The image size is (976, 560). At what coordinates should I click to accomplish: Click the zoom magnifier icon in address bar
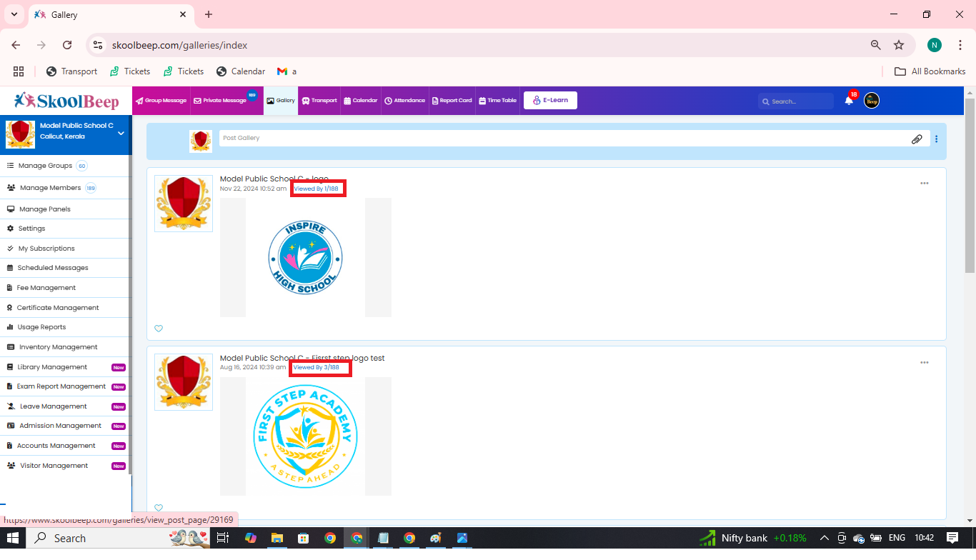pyautogui.click(x=875, y=45)
